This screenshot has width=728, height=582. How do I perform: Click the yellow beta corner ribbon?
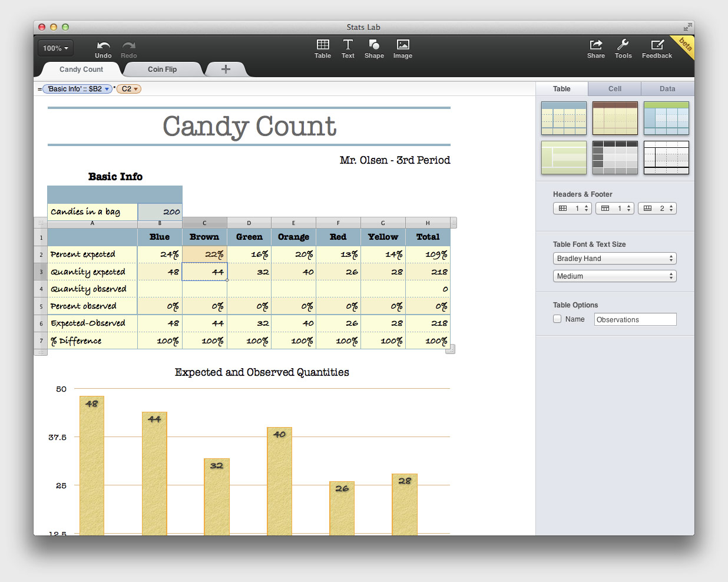pyautogui.click(x=684, y=45)
